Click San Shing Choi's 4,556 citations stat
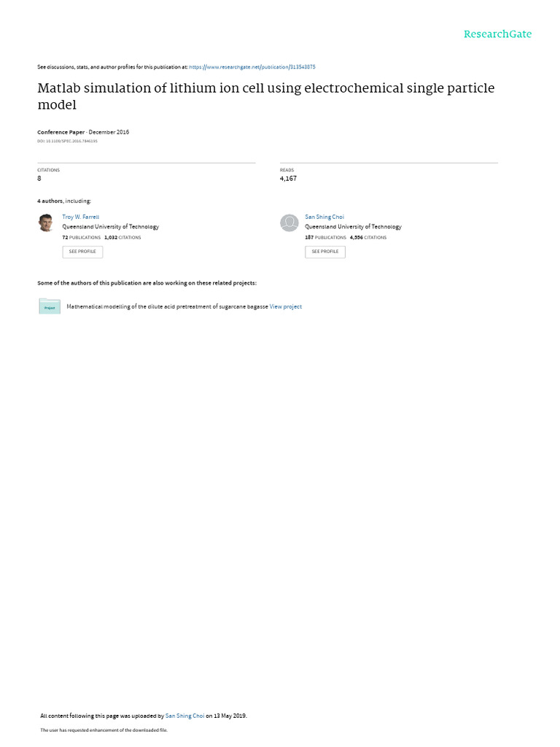 pos(368,237)
